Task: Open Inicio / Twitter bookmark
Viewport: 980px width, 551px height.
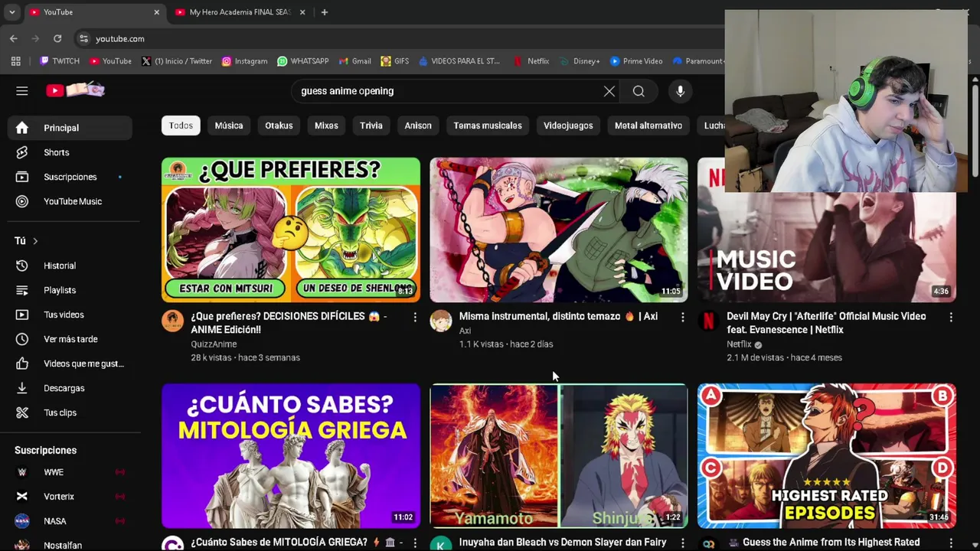Action: [x=177, y=61]
